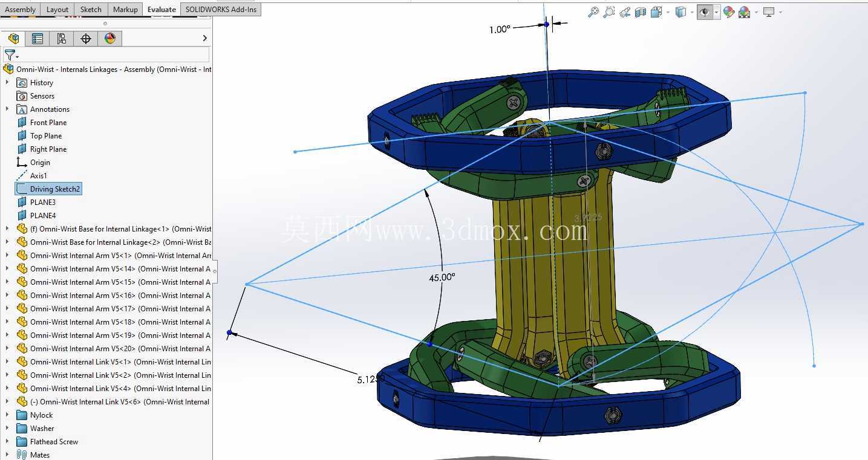868x460 pixels.
Task: Click the 45.00° angle dimension
Action: point(442,277)
